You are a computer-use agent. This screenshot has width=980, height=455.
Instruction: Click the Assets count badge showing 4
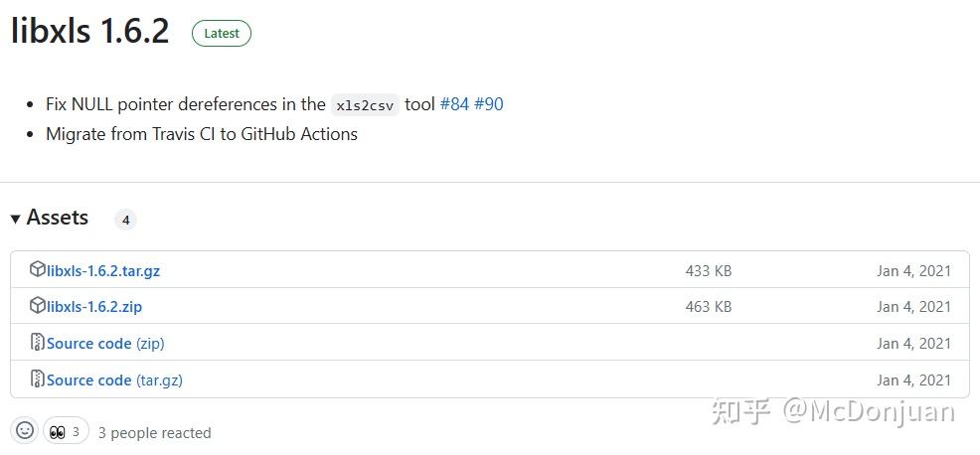click(x=125, y=220)
